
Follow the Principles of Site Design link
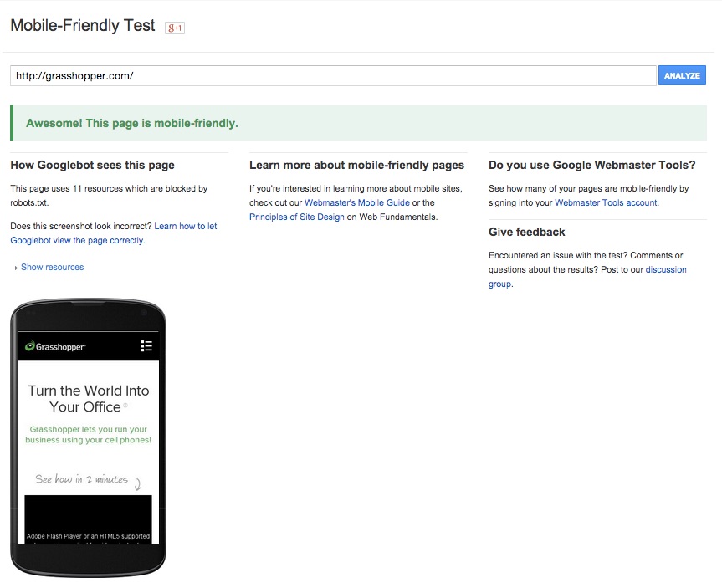point(297,217)
